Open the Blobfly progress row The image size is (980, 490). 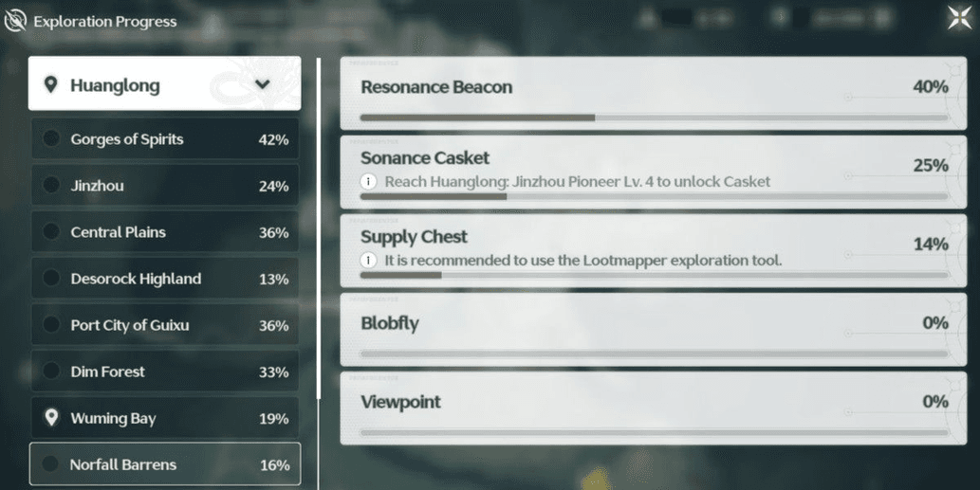click(x=653, y=330)
